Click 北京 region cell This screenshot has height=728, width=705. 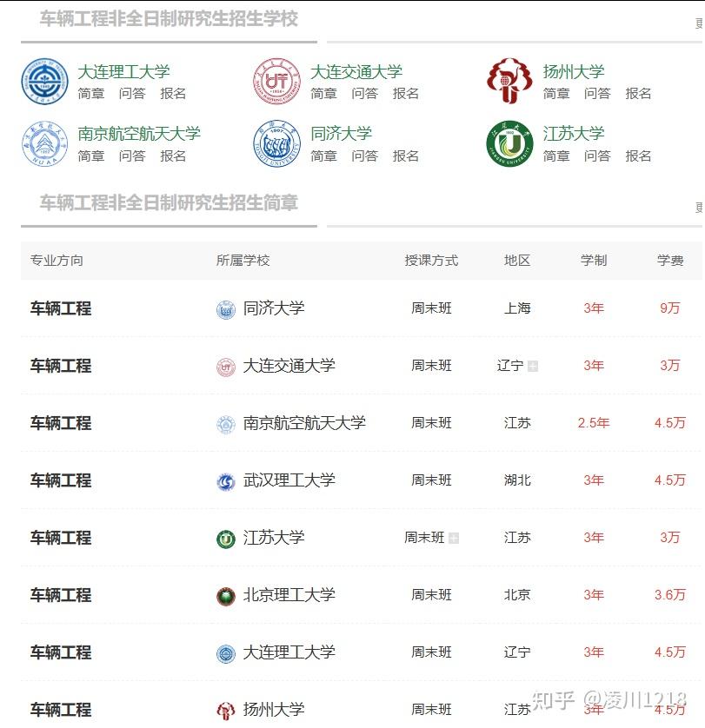517,595
